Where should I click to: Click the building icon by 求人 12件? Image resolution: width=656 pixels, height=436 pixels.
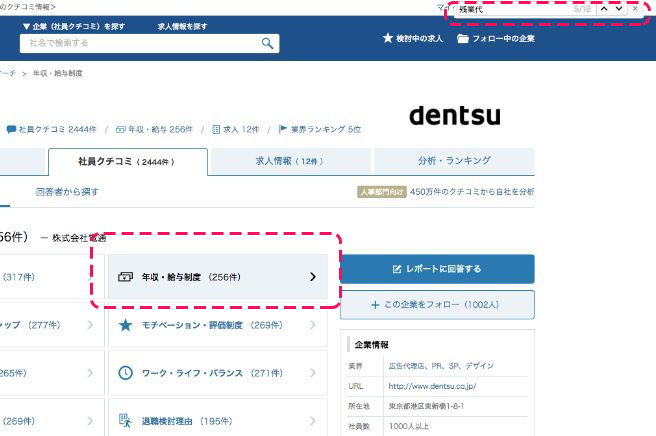tap(216, 129)
